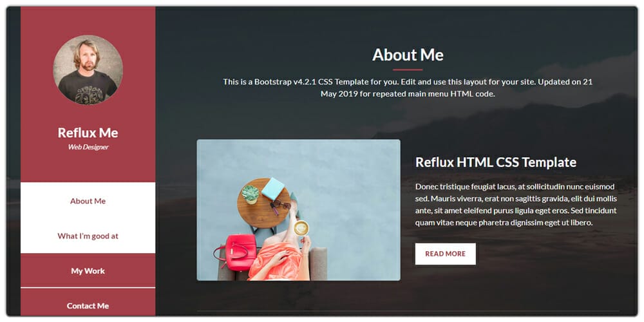Click the Donec tristique description paragraph
The width and height of the screenshot is (644, 322).
[x=516, y=205]
